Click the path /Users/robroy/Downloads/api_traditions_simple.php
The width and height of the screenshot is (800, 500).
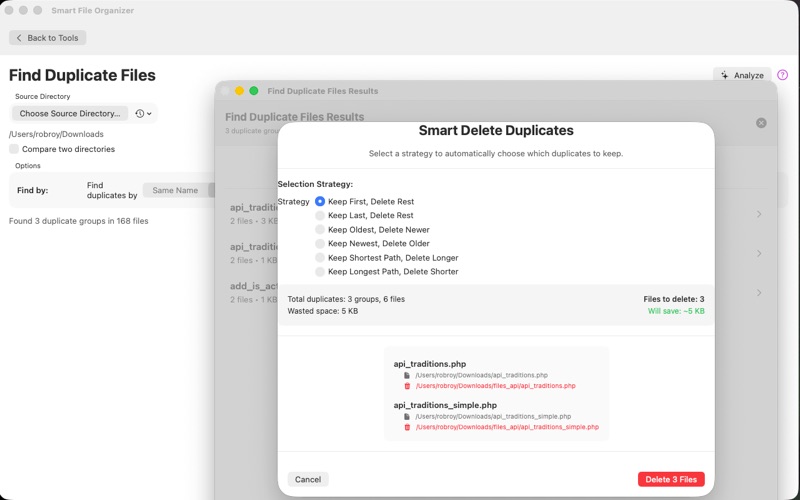pos(493,416)
